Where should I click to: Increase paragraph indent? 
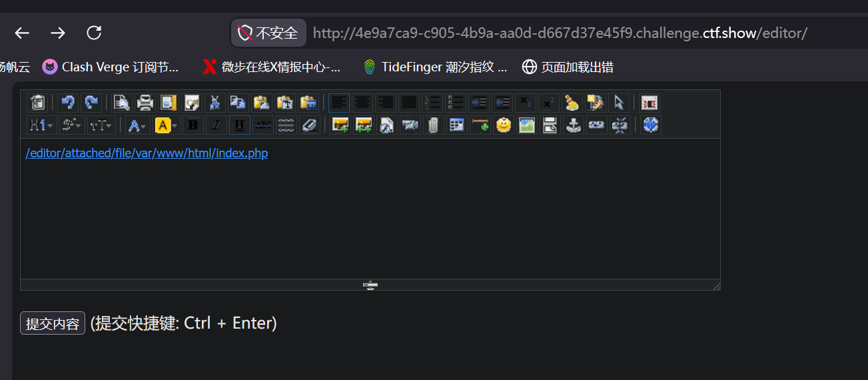click(x=479, y=103)
